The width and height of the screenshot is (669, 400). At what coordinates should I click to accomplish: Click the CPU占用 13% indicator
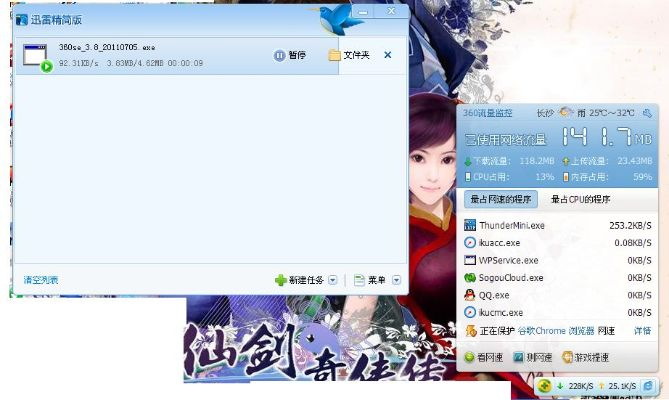[x=509, y=177]
